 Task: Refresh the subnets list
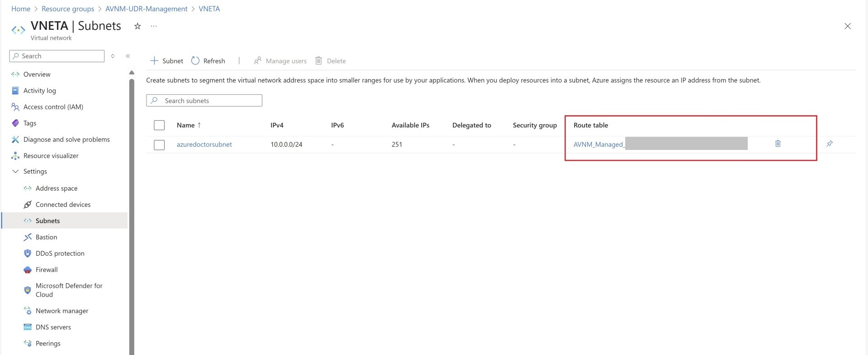coord(208,61)
